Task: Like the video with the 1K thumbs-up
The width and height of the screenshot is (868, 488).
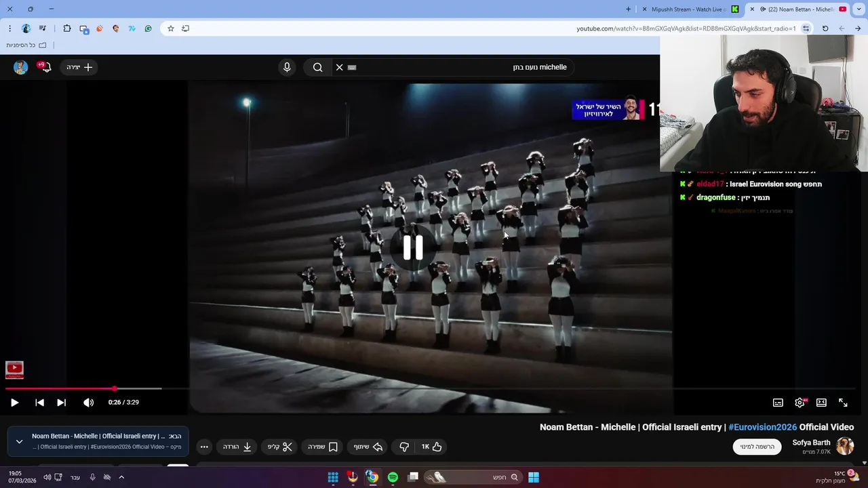Action: coord(431,447)
